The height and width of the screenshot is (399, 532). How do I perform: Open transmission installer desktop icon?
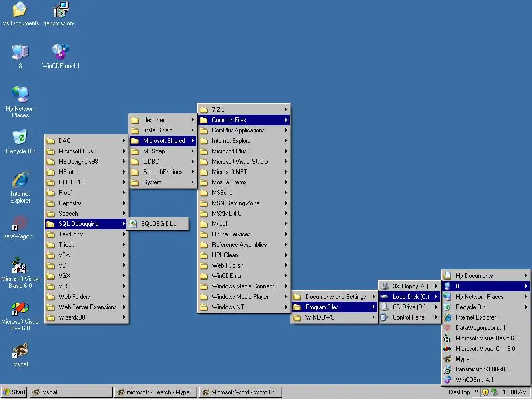tap(61, 14)
